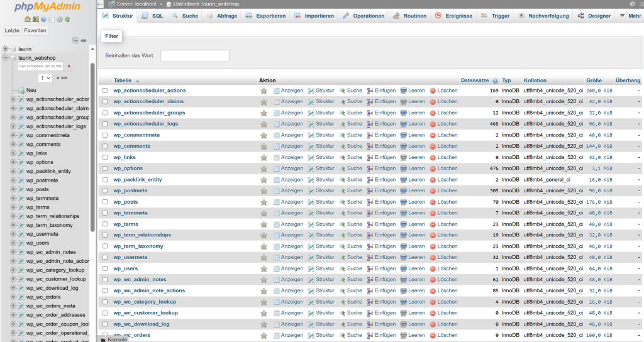644x342 pixels.
Task: Open the navigation page number dropdown
Action: tap(45, 77)
